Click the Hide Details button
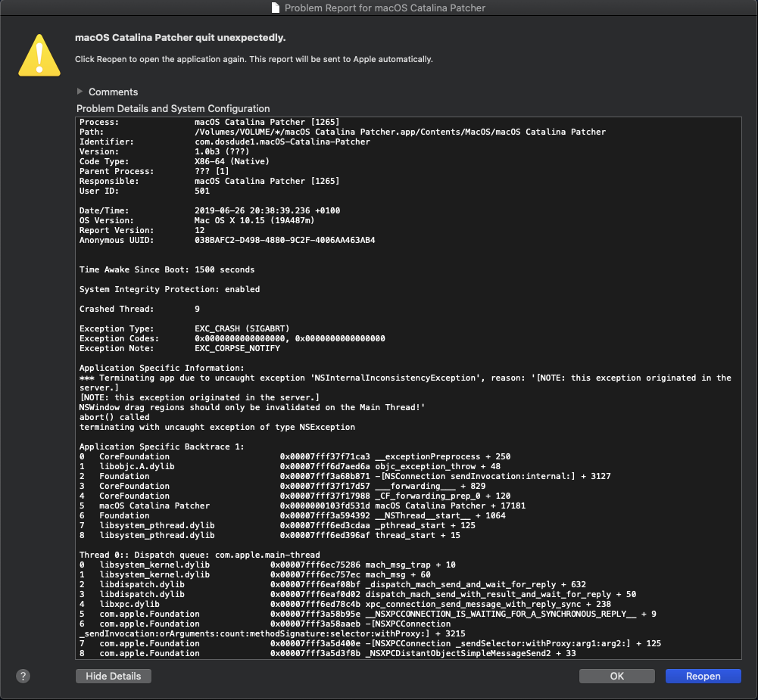 (113, 676)
